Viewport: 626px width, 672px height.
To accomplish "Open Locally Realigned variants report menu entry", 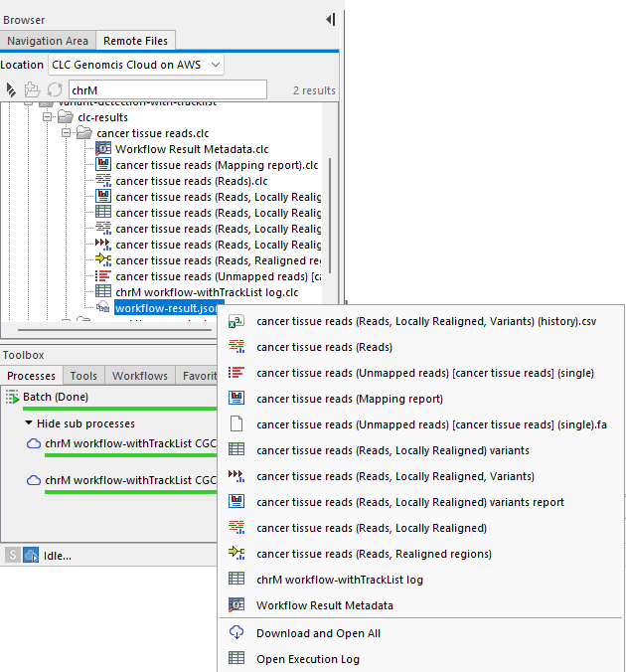I will pyautogui.click(x=420, y=502).
